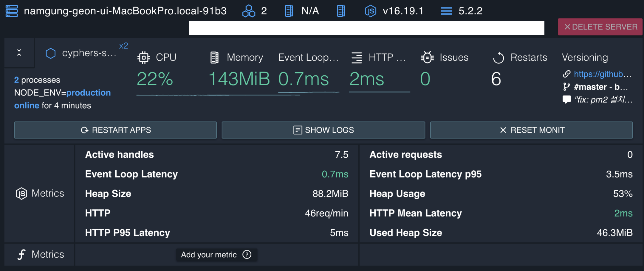Collapse the cyphers-s app panel
Viewport: 644px width, 271px height.
19,53
